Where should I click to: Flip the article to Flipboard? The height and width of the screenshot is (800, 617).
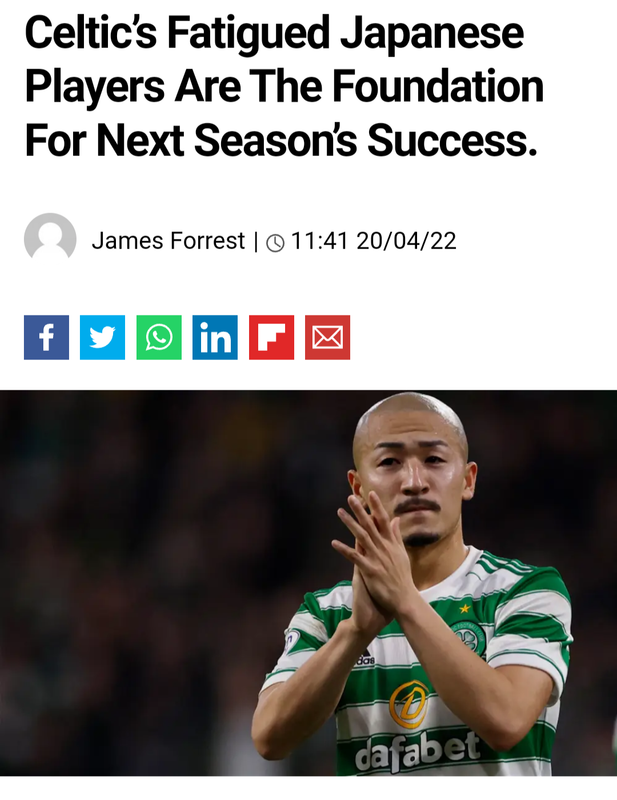[272, 337]
